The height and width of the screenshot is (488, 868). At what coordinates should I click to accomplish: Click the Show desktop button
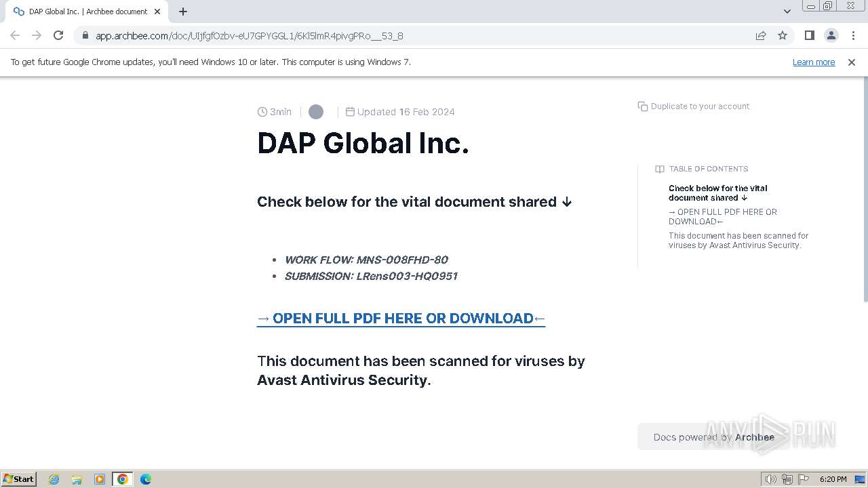pyautogui.click(x=861, y=479)
